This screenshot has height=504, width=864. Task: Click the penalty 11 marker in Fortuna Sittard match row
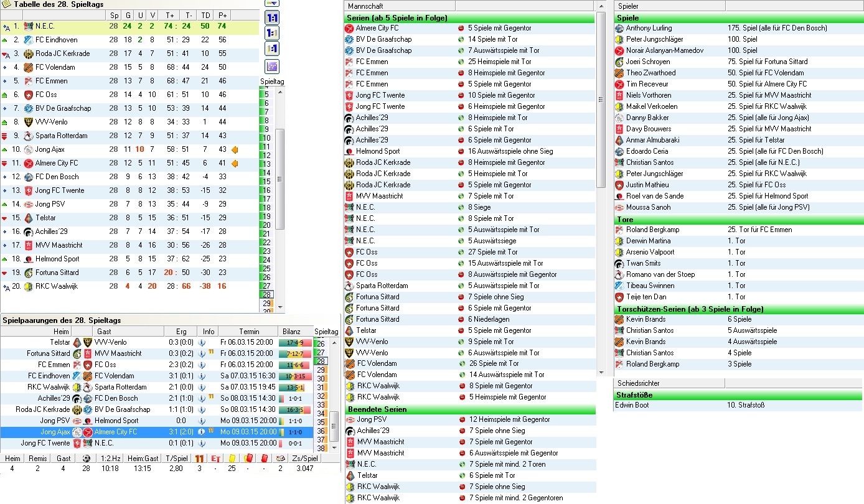click(211, 353)
